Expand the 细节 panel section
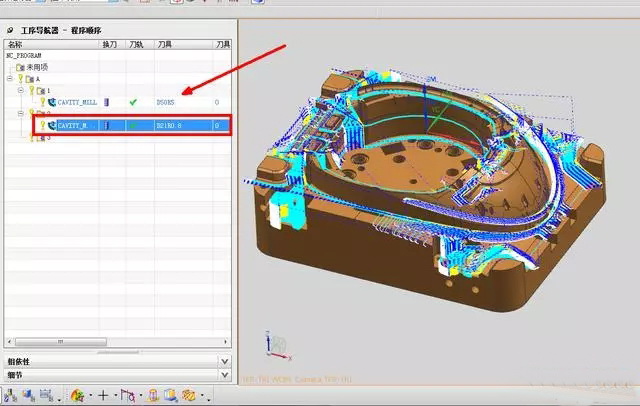 [224, 374]
